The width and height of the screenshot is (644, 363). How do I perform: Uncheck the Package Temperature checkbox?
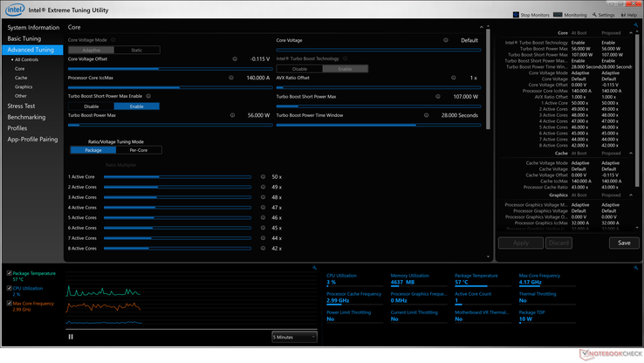[10, 274]
